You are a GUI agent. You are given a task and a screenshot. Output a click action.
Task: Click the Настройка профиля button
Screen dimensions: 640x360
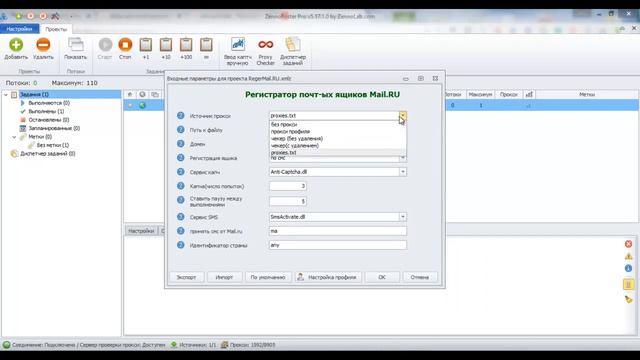coord(328,277)
